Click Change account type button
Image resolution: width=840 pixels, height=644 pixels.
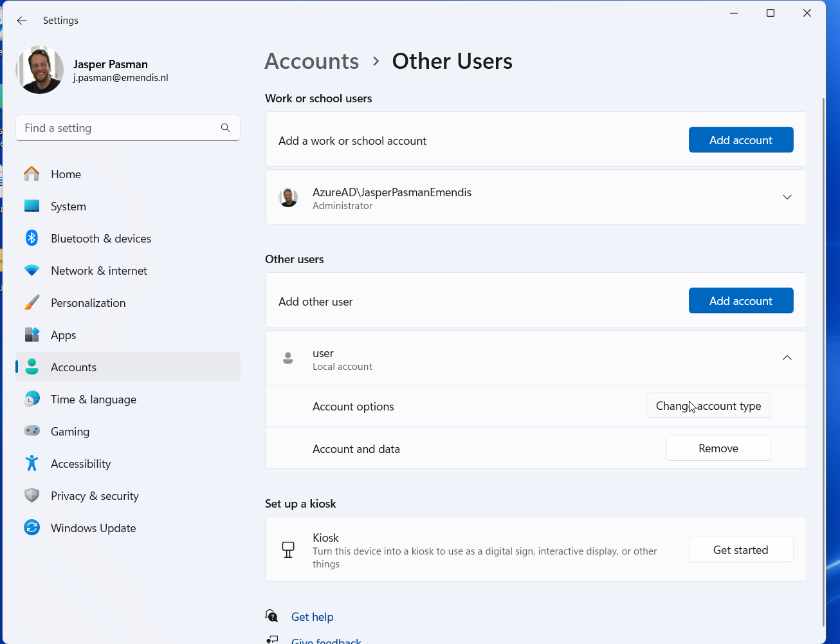(x=708, y=406)
